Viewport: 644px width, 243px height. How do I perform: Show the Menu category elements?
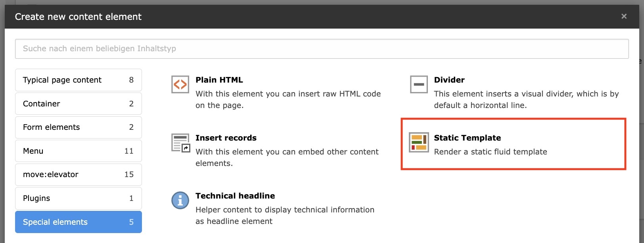click(x=78, y=151)
